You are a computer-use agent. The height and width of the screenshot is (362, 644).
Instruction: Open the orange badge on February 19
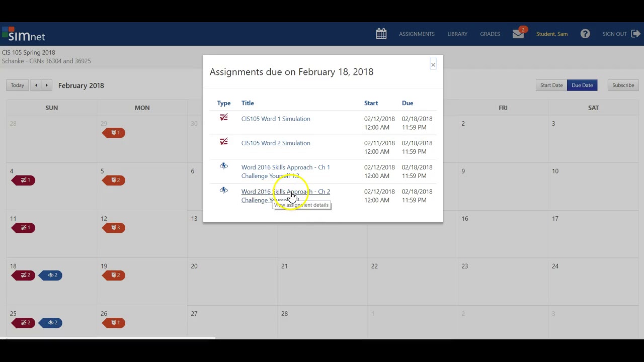[x=114, y=275]
